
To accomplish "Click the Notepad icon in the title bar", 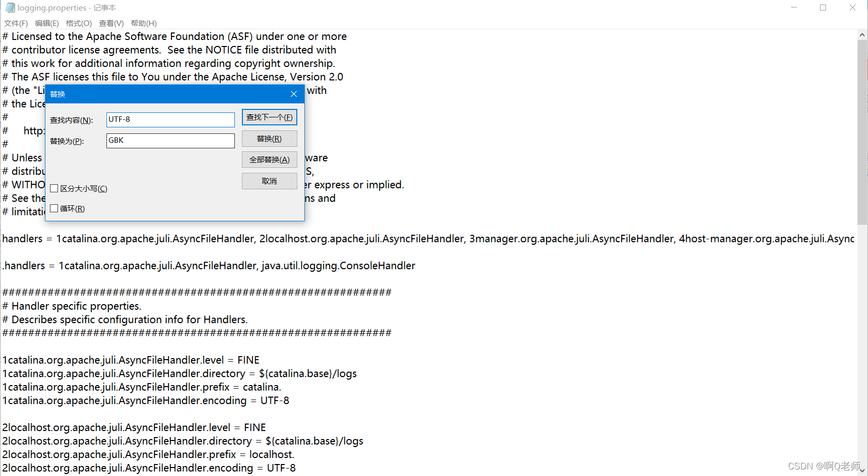I will tap(10, 7).
